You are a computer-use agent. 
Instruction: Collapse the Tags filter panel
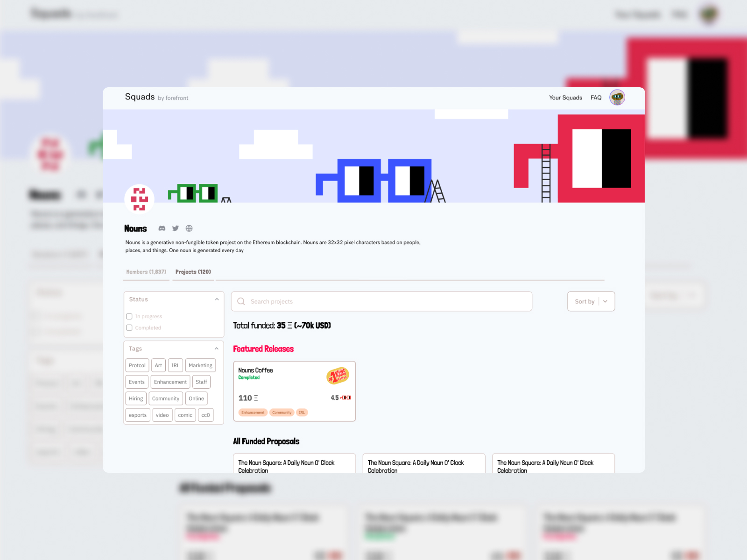(x=217, y=349)
